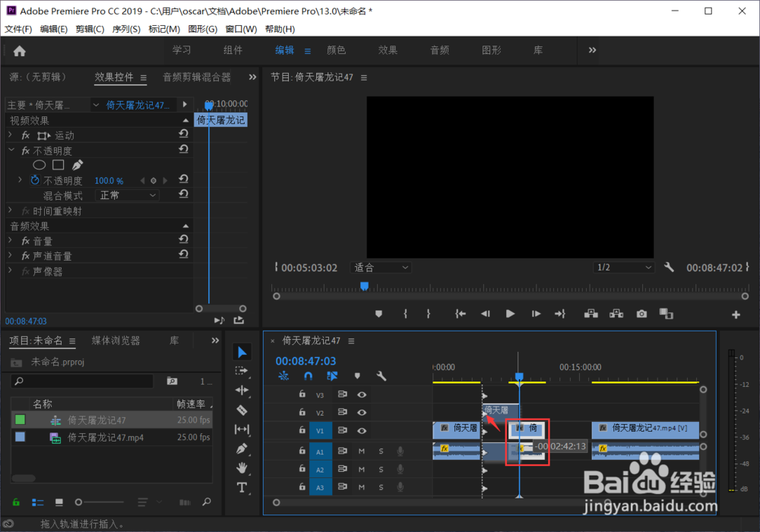Click the Mark In bracket button
Viewport: 760px width, 532px height.
pos(406,314)
